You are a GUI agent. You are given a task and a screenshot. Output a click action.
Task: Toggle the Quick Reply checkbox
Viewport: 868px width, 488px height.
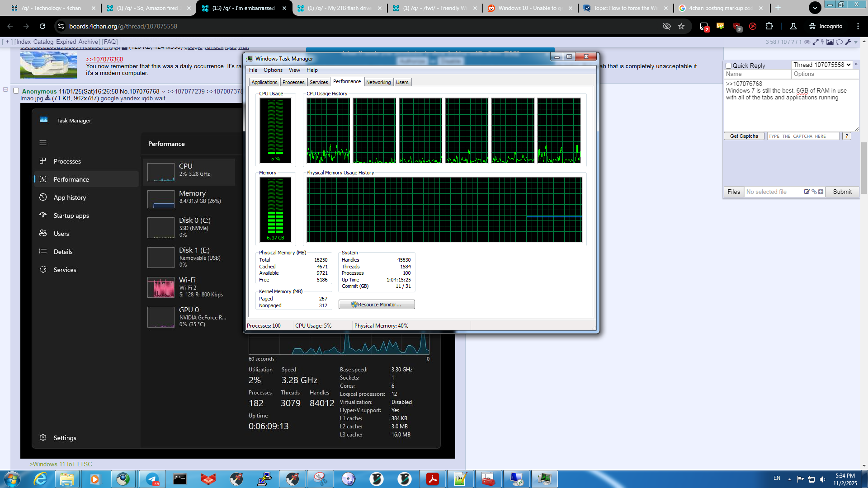(x=728, y=66)
